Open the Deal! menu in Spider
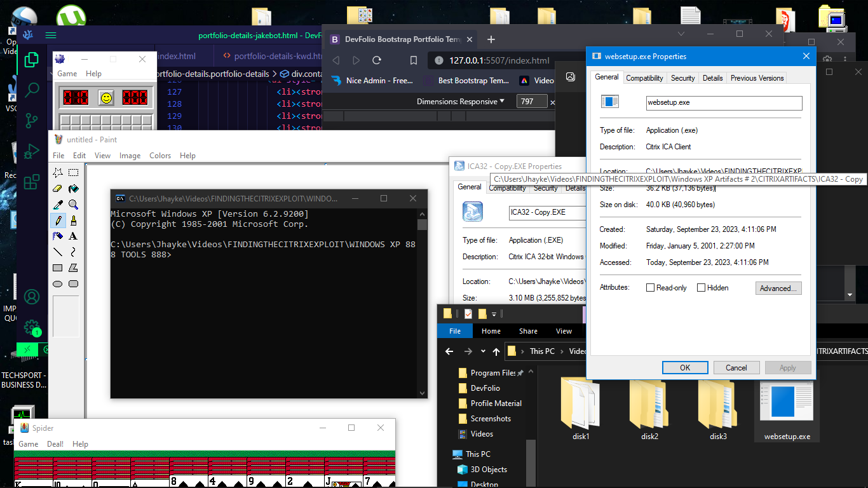Screen dimensions: 868x488 click(55, 444)
